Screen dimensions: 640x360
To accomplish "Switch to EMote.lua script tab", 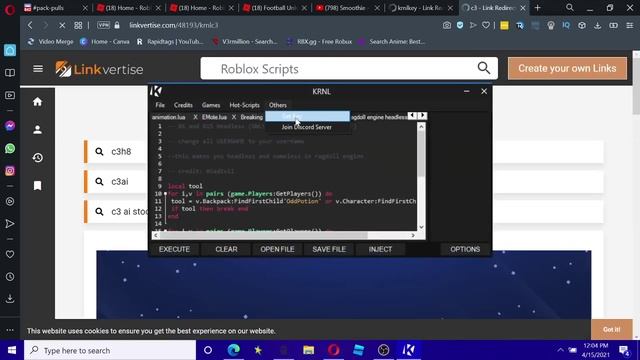I will coord(214,117).
